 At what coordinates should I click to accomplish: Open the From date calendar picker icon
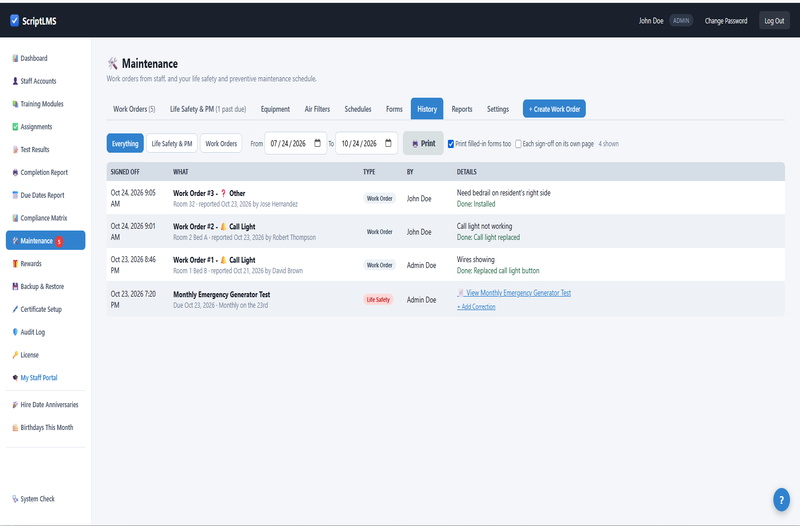coord(317,143)
